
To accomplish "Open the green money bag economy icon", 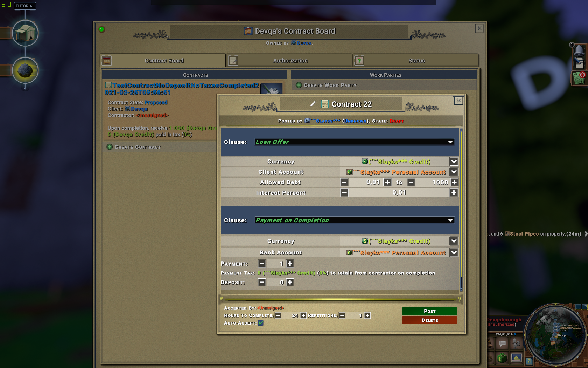I will 503,358.
